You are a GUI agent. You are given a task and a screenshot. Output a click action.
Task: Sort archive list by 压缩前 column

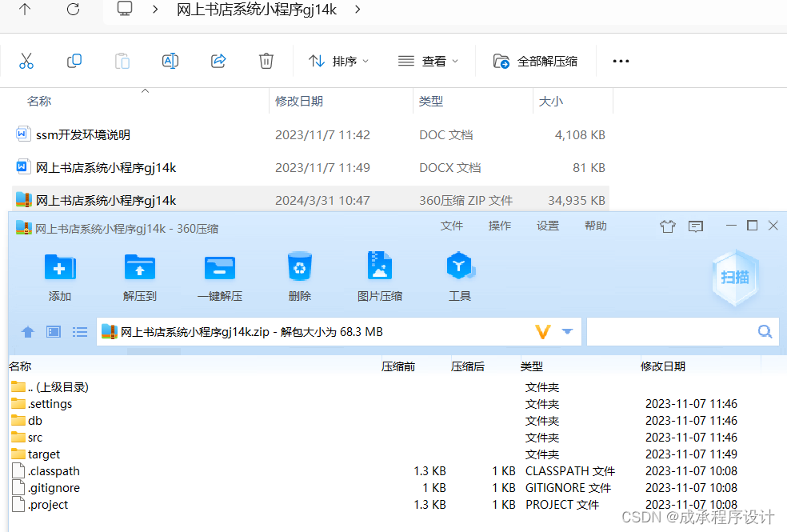398,366
